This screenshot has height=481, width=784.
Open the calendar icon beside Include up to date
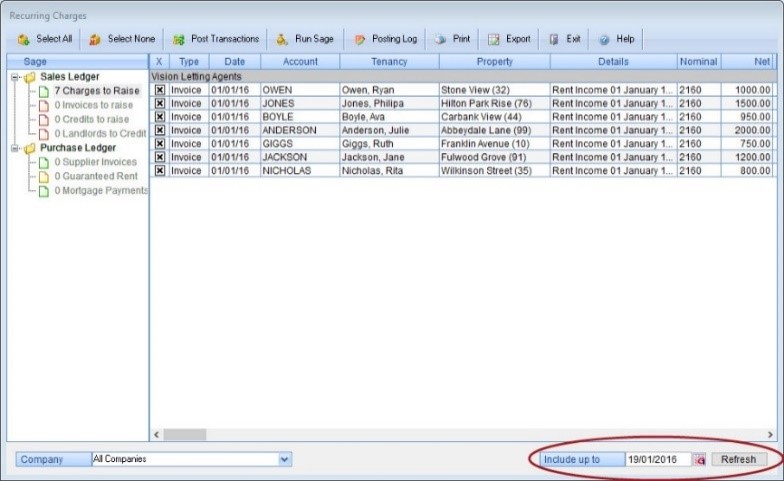(699, 460)
